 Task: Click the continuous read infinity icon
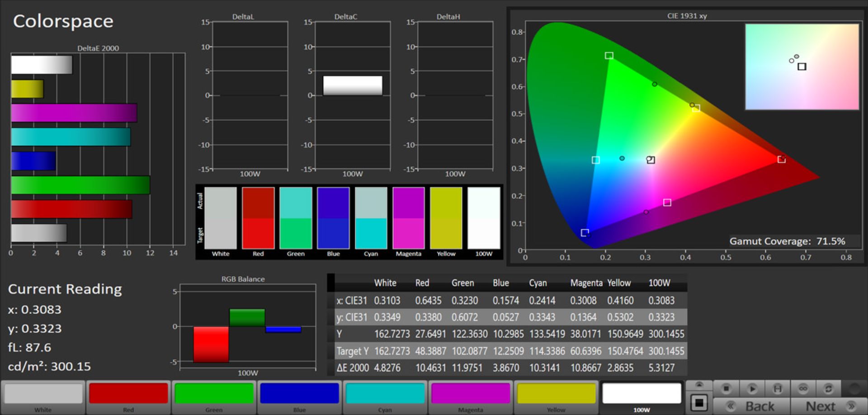pyautogui.click(x=803, y=388)
